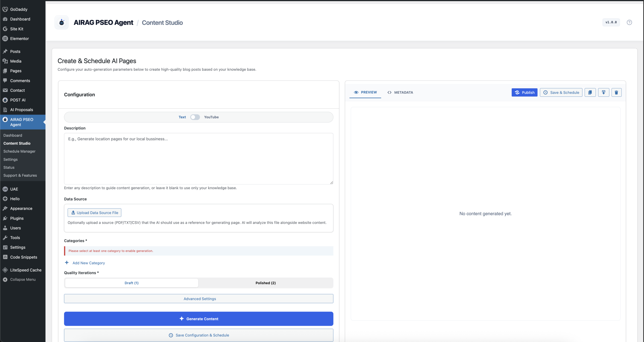Viewport: 644px width, 342px height.
Task: Click the Appearance brush icon
Action: click(x=5, y=208)
